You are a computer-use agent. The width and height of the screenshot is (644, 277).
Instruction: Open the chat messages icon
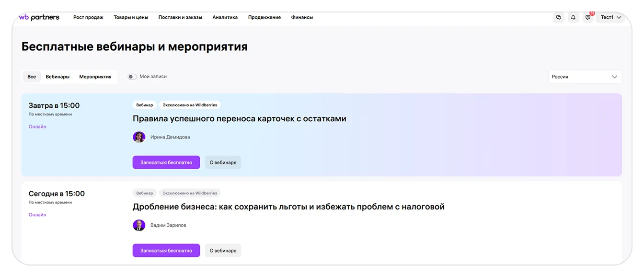point(558,18)
